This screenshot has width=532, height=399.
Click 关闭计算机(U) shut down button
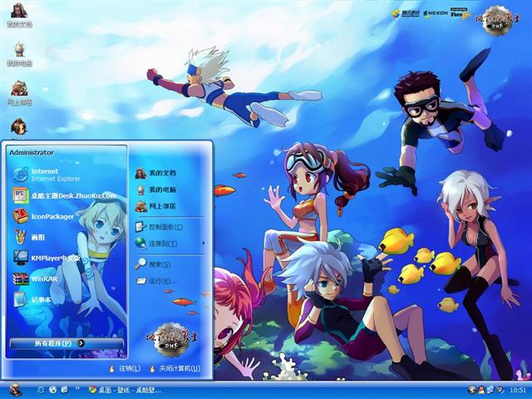tap(175, 368)
